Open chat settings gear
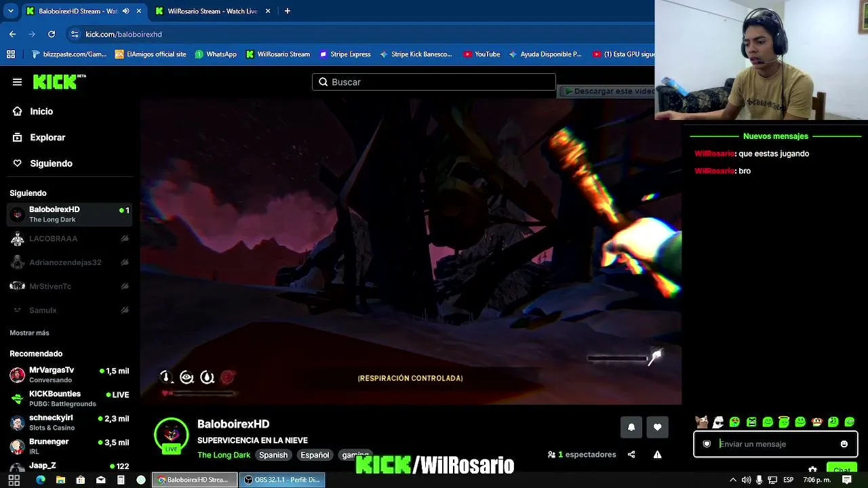This screenshot has height=488, width=868. [812, 469]
